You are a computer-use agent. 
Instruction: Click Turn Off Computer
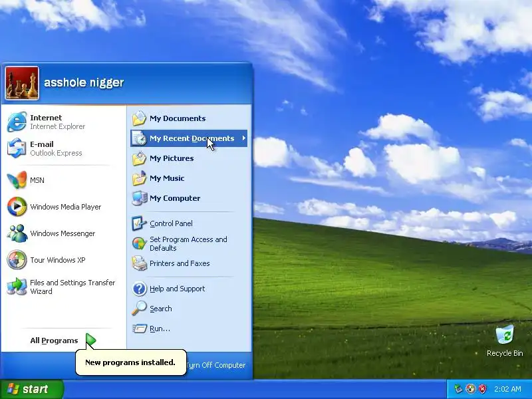pos(215,365)
